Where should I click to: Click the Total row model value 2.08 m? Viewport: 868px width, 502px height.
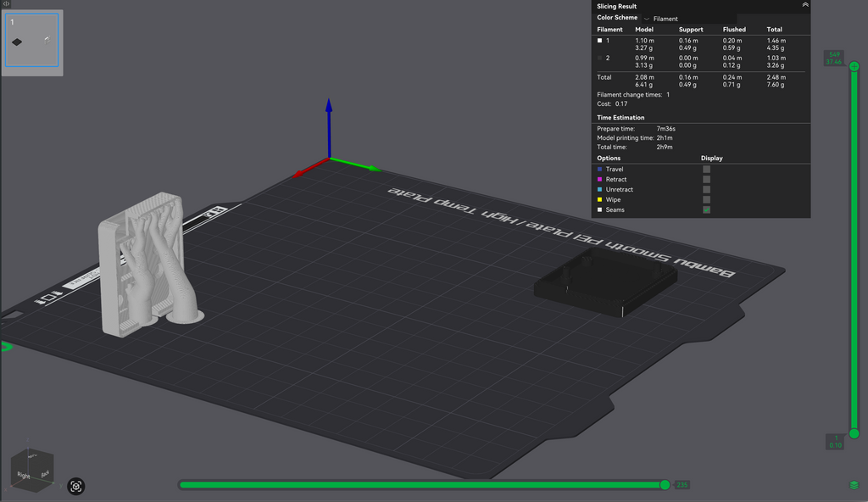click(644, 77)
